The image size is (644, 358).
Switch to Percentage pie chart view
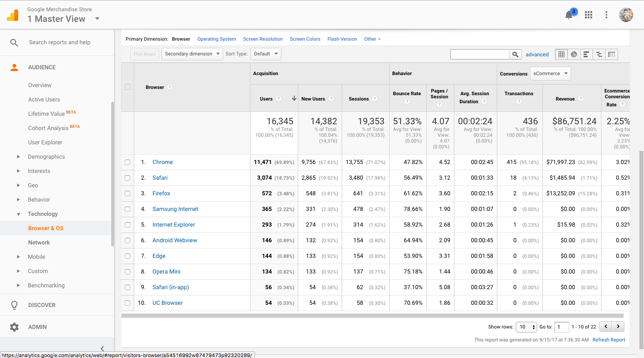(574, 55)
